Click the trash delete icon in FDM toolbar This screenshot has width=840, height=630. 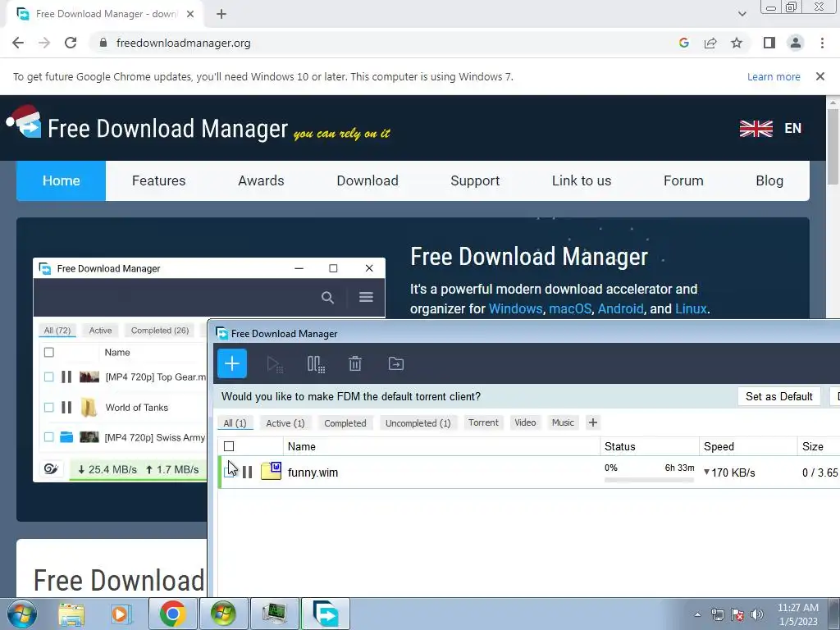pyautogui.click(x=355, y=363)
